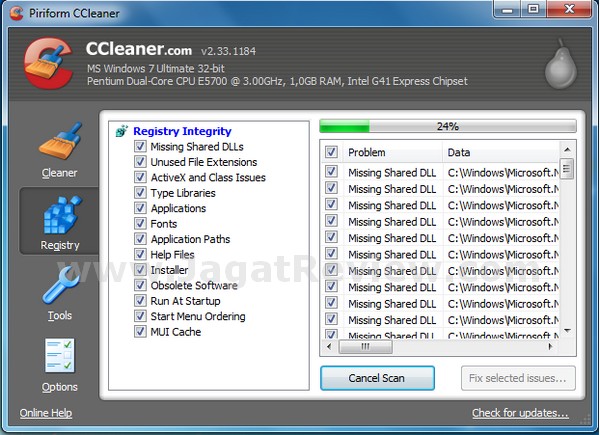Disable the MUI Cache checkbox

pos(140,331)
